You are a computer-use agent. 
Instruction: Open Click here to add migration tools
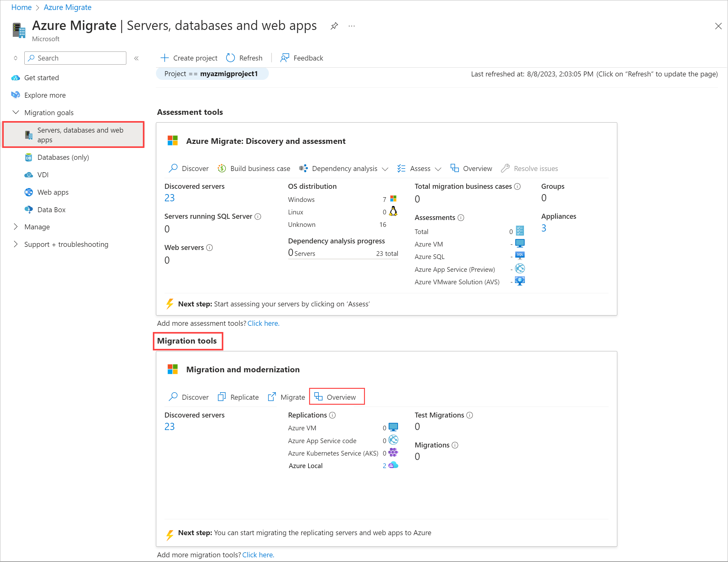tap(258, 555)
